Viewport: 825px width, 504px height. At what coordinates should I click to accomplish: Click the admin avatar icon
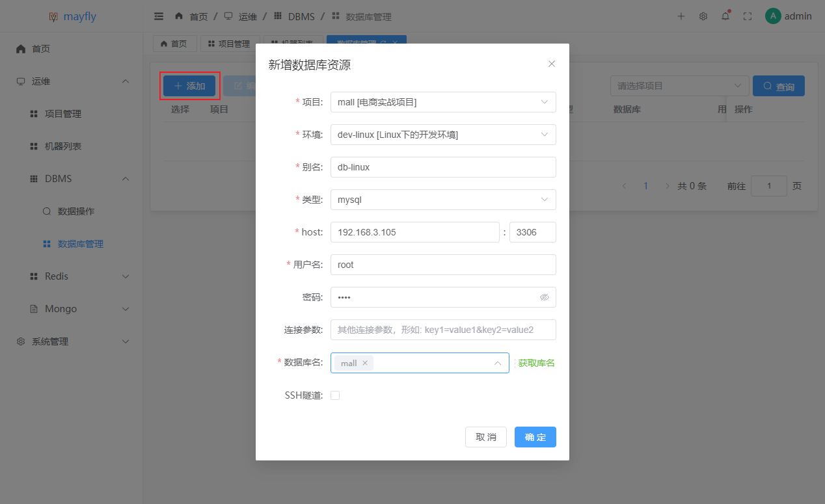click(773, 16)
